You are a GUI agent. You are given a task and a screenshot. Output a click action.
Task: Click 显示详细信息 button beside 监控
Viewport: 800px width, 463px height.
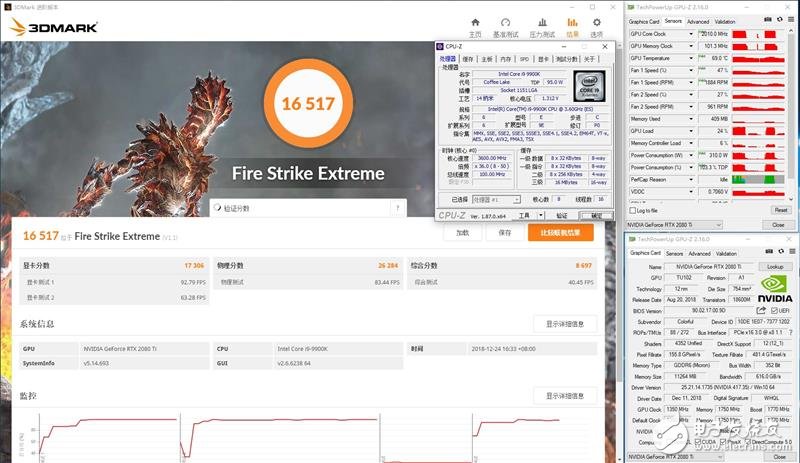[565, 396]
